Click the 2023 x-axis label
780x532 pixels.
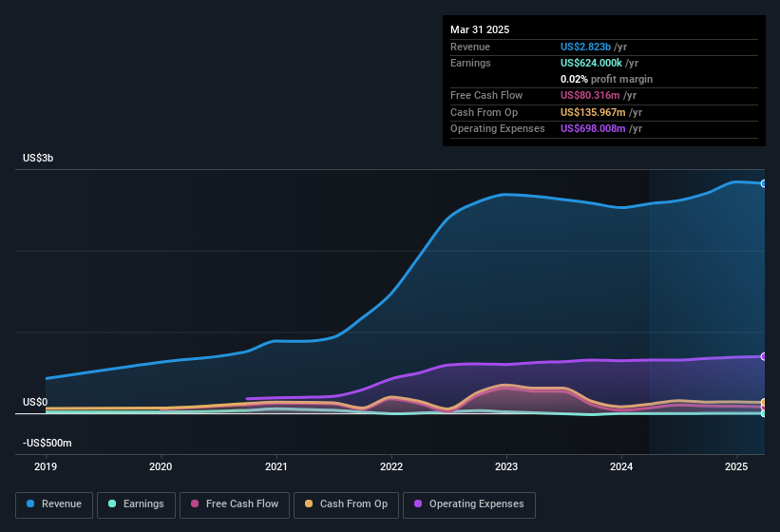tap(506, 466)
